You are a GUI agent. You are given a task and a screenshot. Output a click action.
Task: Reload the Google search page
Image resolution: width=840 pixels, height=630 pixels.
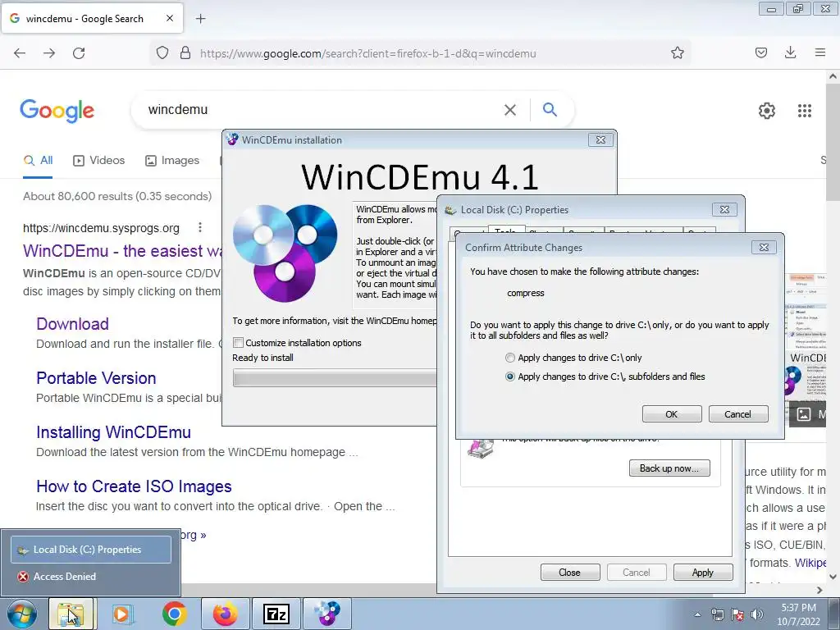coord(79,53)
